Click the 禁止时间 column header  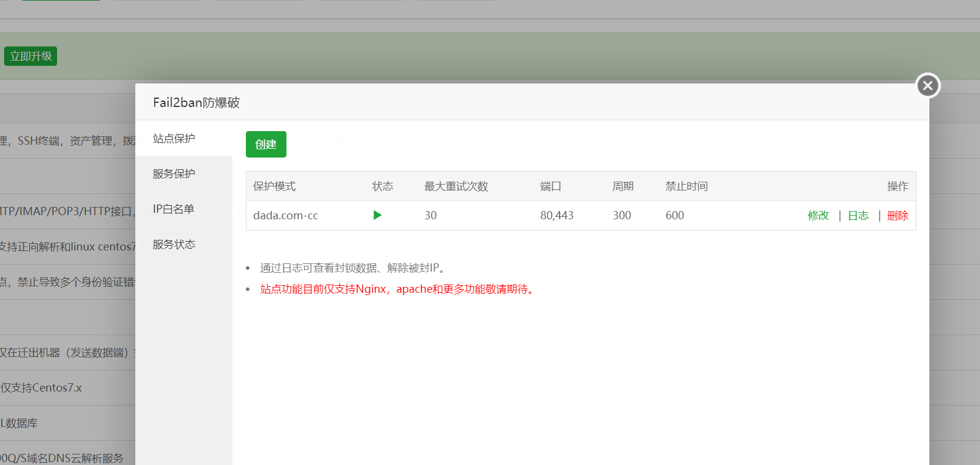click(x=686, y=186)
